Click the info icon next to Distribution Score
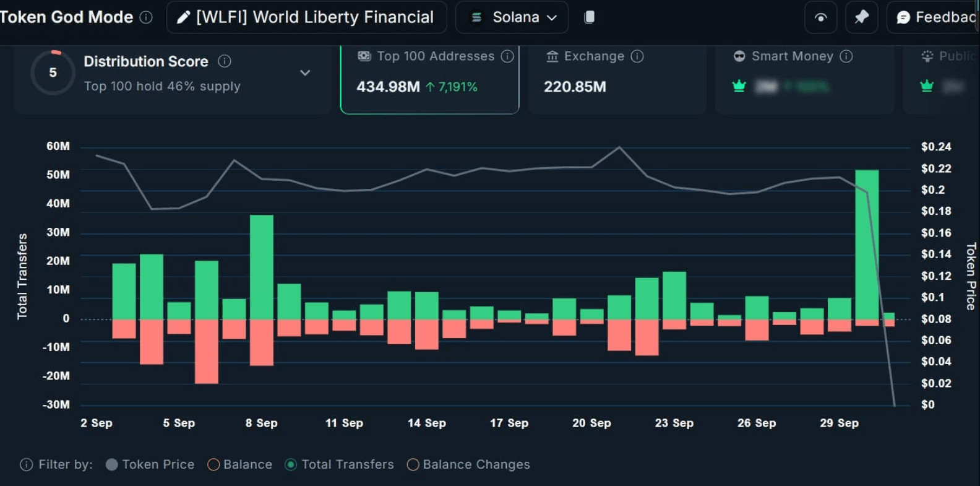Screen dimensions: 980x486 pyautogui.click(x=225, y=61)
